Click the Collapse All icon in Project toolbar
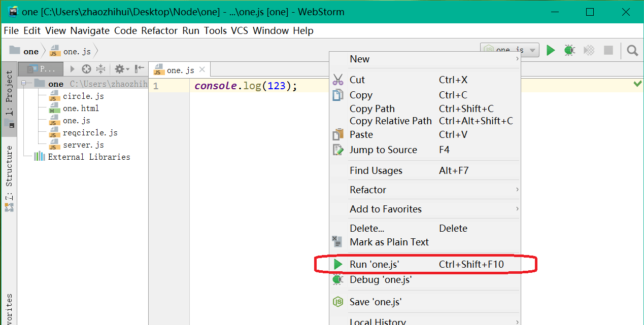Image resolution: width=644 pixels, height=325 pixels. pyautogui.click(x=101, y=68)
